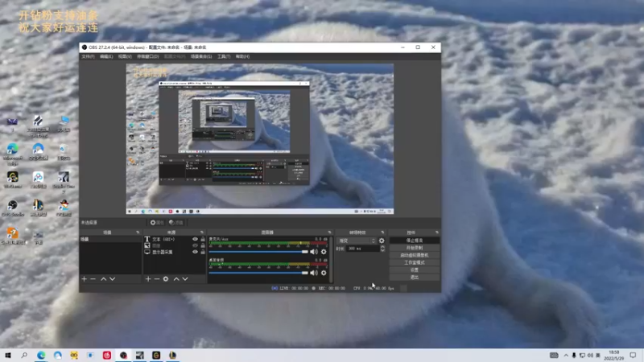Move source up with arrow in 来源 panel
This screenshot has height=362, width=644.
[x=176, y=279]
